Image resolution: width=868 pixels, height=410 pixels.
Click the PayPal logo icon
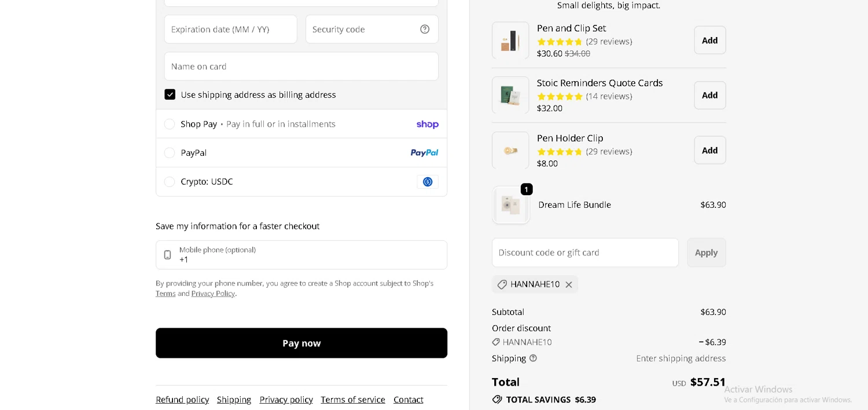424,153
